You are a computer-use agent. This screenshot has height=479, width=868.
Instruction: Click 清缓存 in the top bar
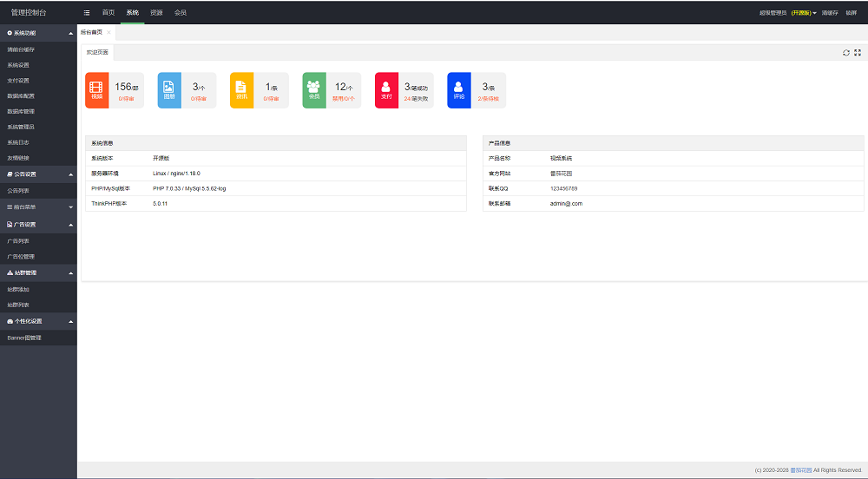(830, 13)
